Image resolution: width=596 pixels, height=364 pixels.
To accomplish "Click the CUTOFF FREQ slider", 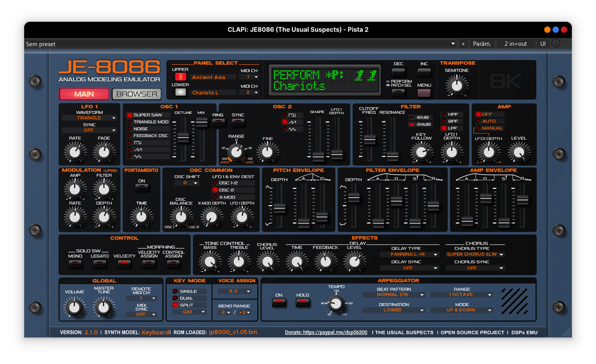I will pos(370,140).
